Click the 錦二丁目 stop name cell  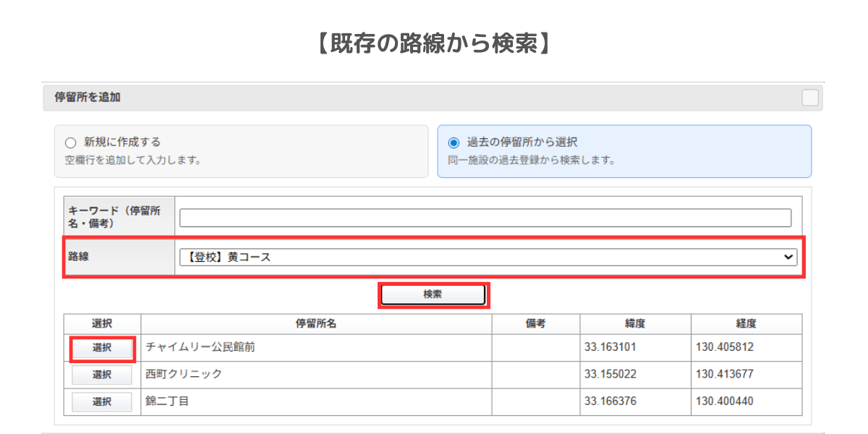pos(167,401)
